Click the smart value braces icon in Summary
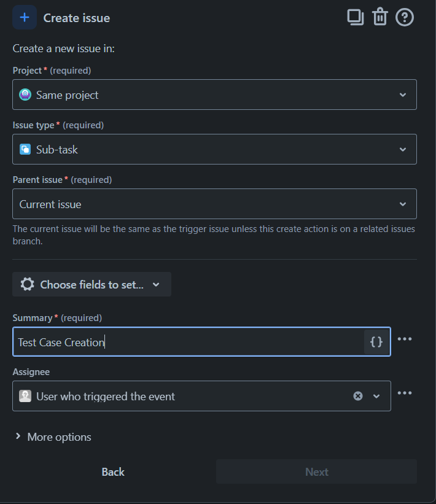Viewport: 436px width, 504px height. click(376, 341)
